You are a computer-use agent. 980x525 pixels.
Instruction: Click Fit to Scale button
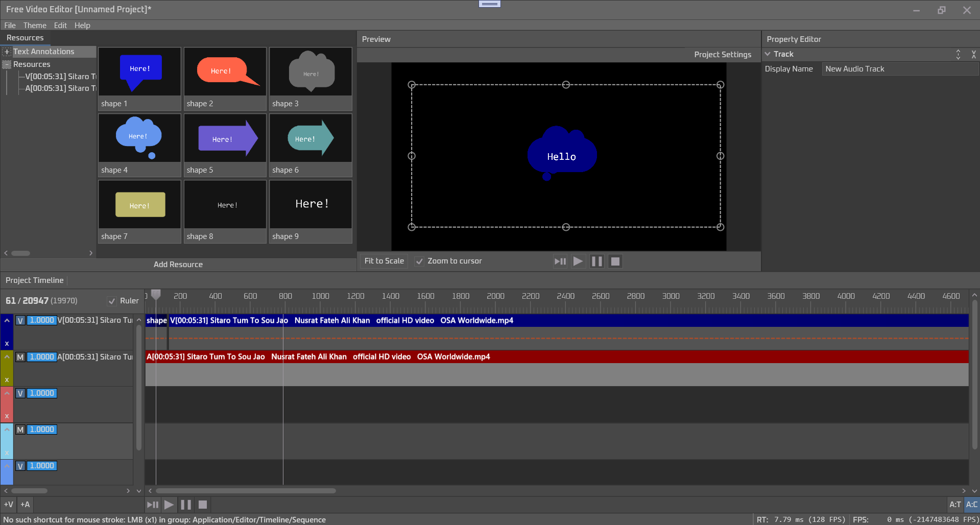point(384,261)
